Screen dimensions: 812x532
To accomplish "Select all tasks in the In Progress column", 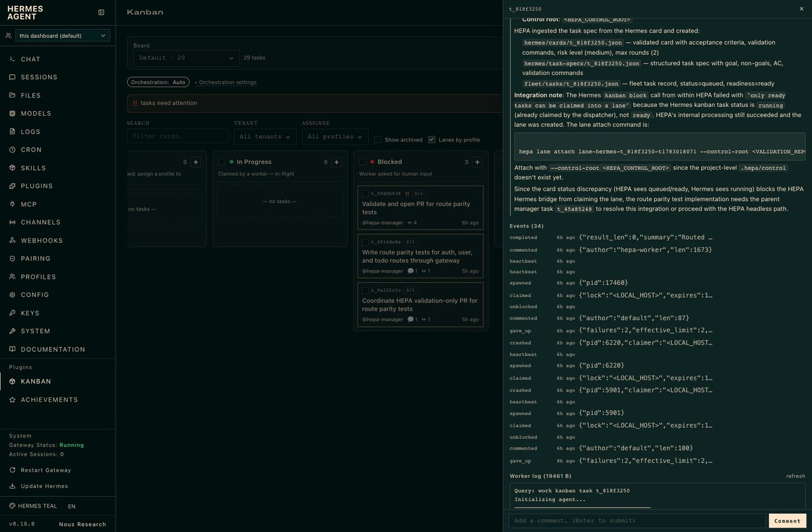I will point(222,162).
